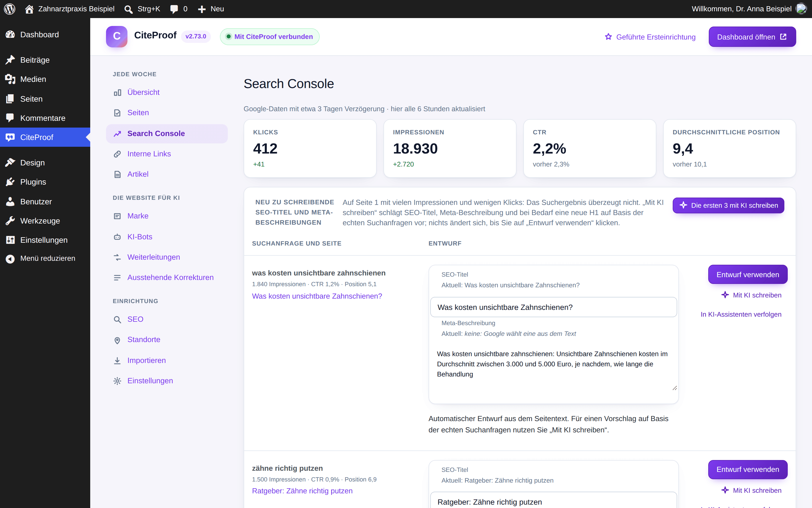The height and width of the screenshot is (508, 812).
Task: Click the CiteProof C logo
Action: pos(117,37)
